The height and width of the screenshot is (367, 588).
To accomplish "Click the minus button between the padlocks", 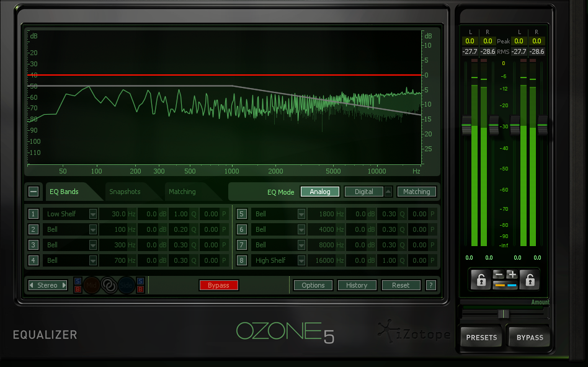I will [499, 275].
